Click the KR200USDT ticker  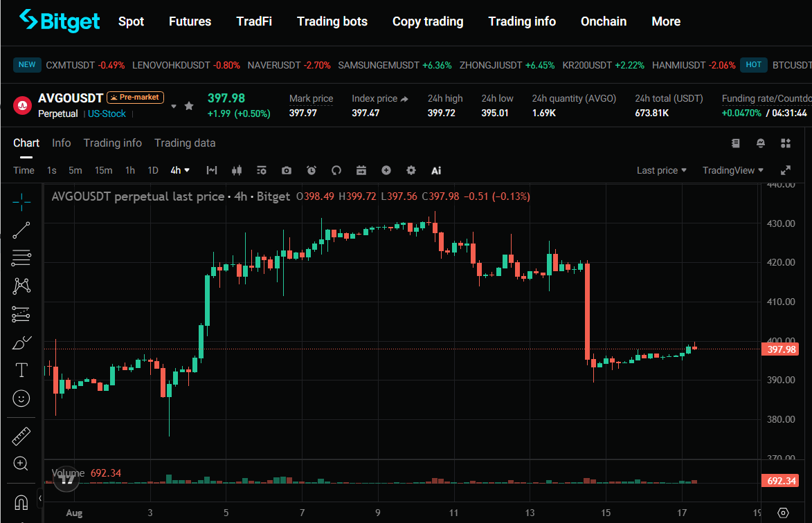[604, 65]
